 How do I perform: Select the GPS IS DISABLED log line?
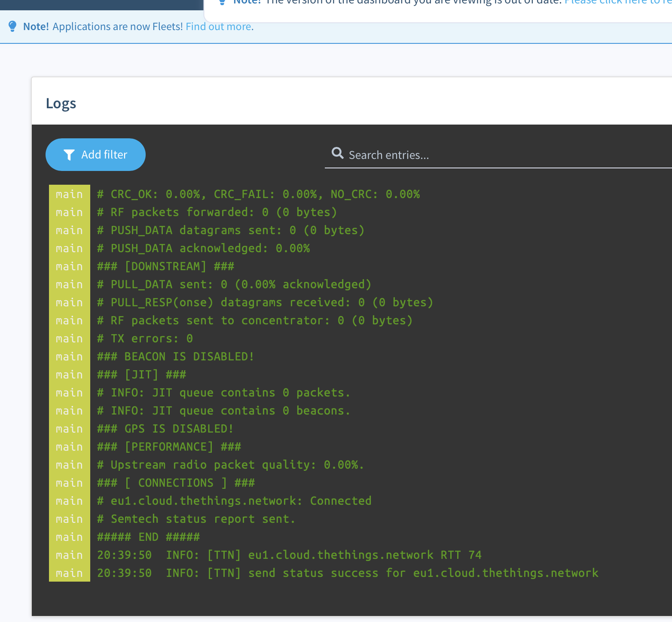pyautogui.click(x=165, y=429)
